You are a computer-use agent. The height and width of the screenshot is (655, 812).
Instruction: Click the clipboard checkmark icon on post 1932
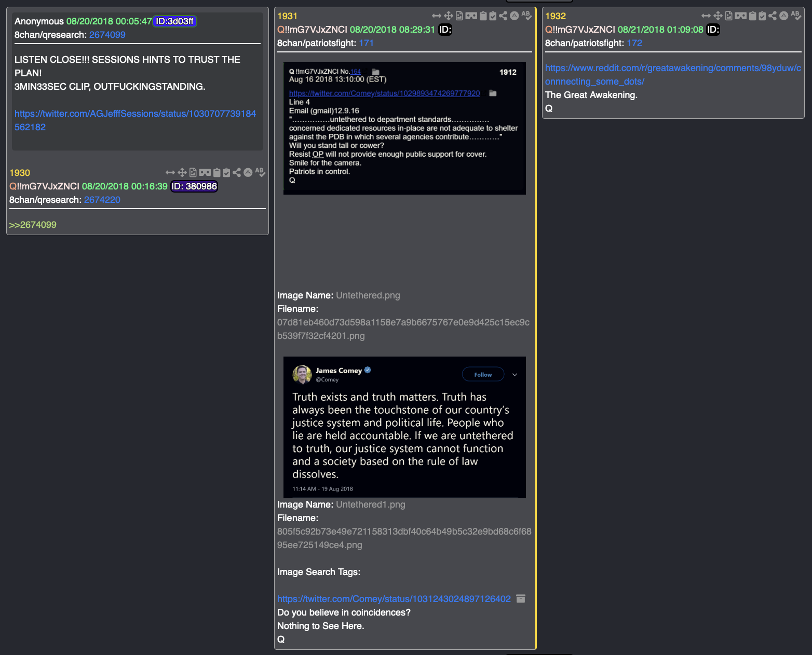[762, 16]
